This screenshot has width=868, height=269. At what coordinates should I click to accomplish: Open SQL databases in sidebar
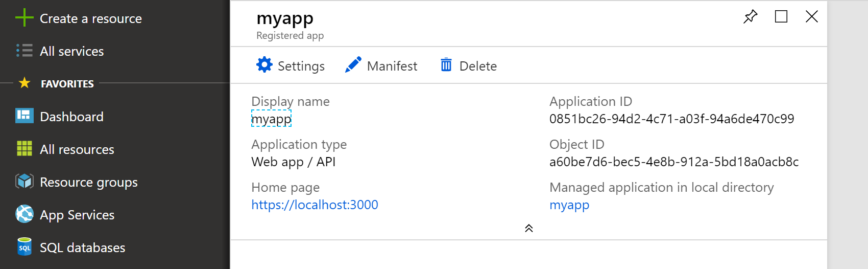click(83, 248)
